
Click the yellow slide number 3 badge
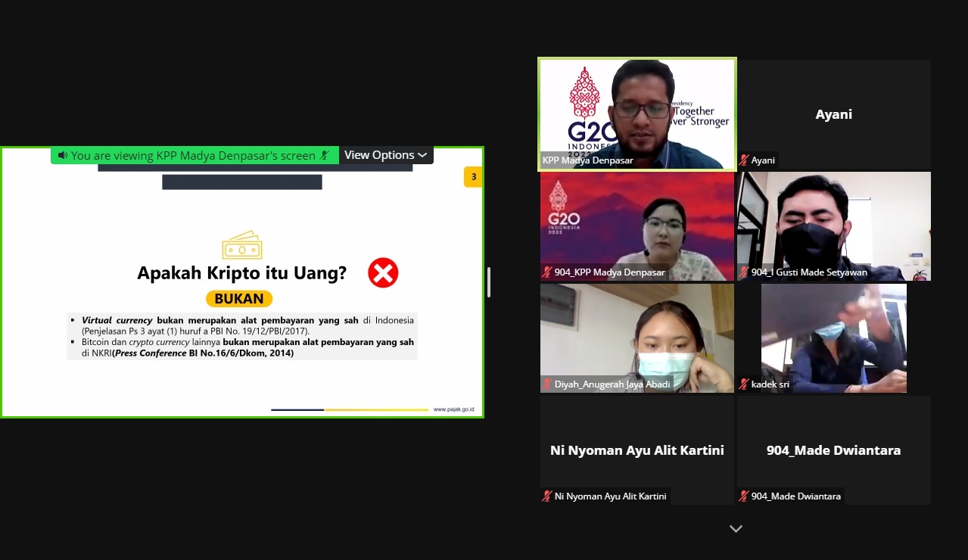pyautogui.click(x=473, y=177)
